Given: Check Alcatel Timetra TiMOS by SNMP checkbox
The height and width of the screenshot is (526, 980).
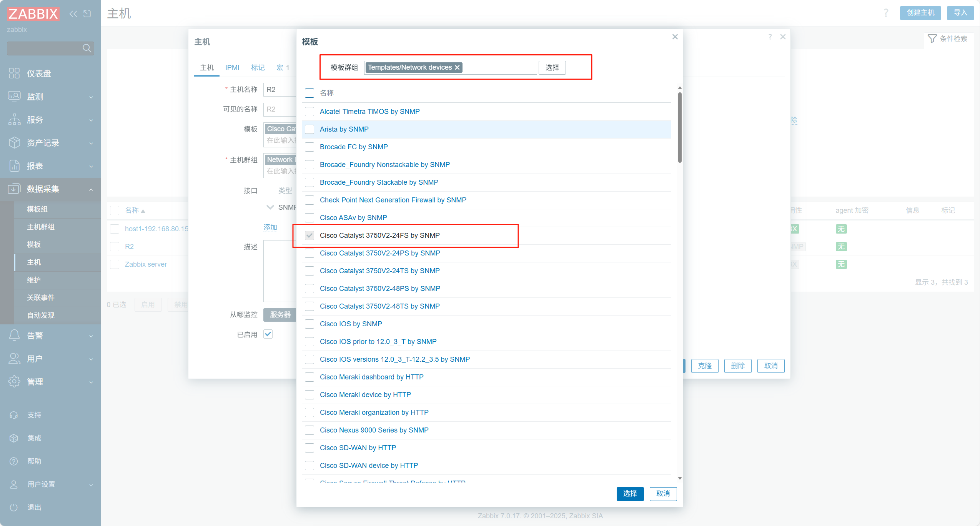Looking at the screenshot, I should coord(309,112).
